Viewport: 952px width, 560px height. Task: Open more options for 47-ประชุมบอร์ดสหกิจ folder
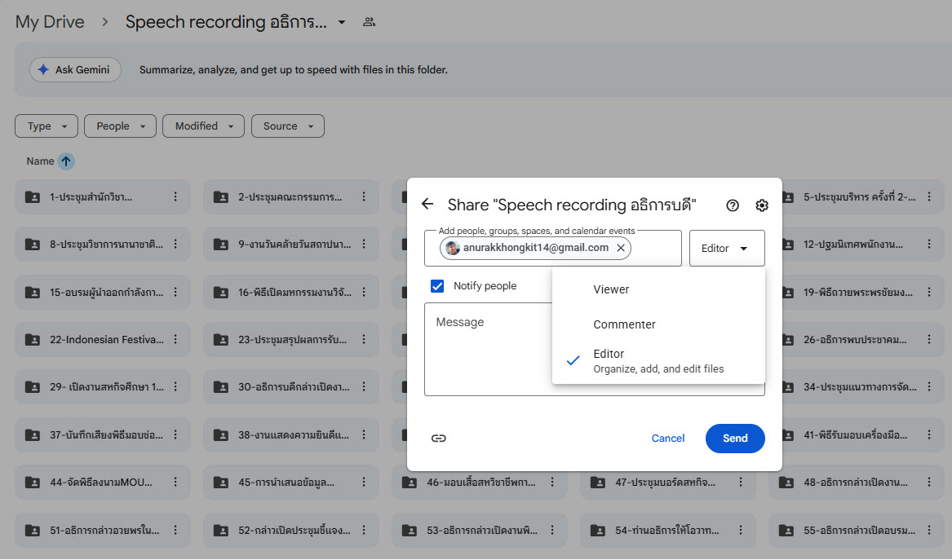point(741,483)
